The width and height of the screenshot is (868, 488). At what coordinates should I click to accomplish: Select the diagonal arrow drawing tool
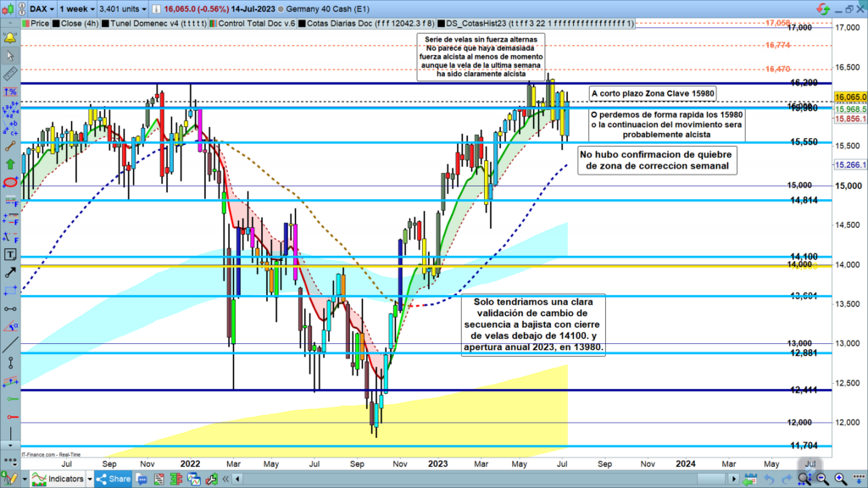point(11,272)
